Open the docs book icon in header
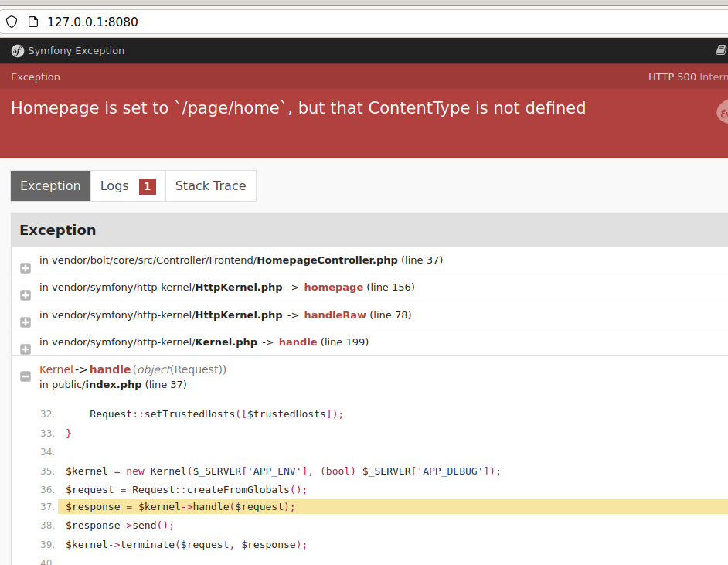Screen dimensions: 728x565 click(722, 50)
